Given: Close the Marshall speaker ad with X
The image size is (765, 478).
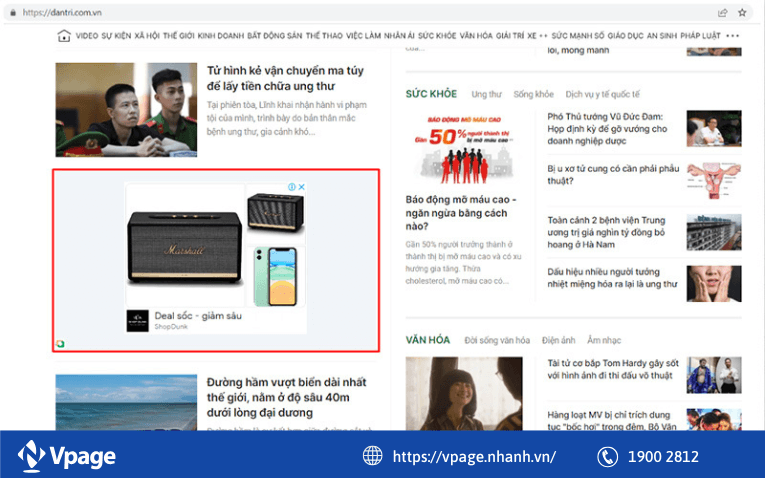Looking at the screenshot, I should (x=302, y=187).
